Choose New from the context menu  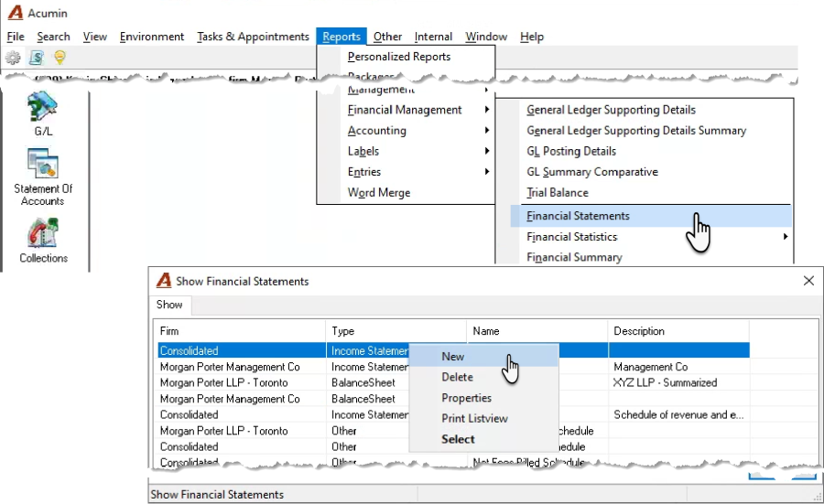coord(483,357)
